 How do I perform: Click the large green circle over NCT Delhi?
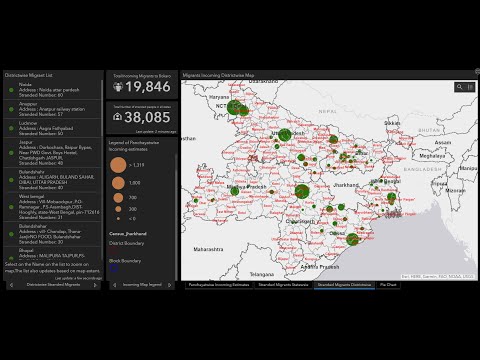[234, 107]
